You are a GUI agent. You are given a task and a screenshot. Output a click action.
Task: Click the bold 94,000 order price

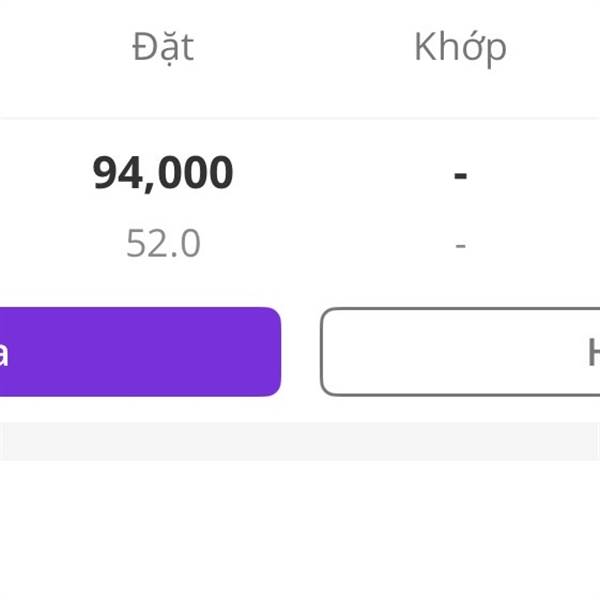[163, 173]
